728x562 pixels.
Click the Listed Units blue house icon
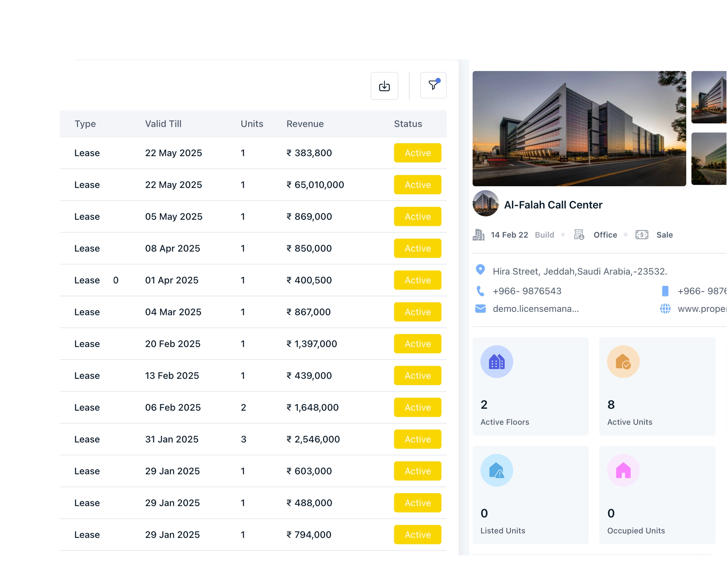coord(496,470)
